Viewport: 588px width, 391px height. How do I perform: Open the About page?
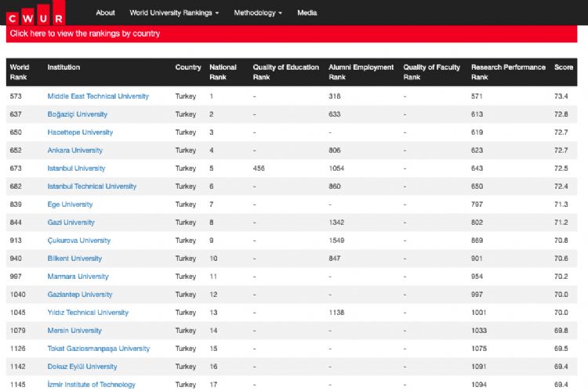(105, 13)
